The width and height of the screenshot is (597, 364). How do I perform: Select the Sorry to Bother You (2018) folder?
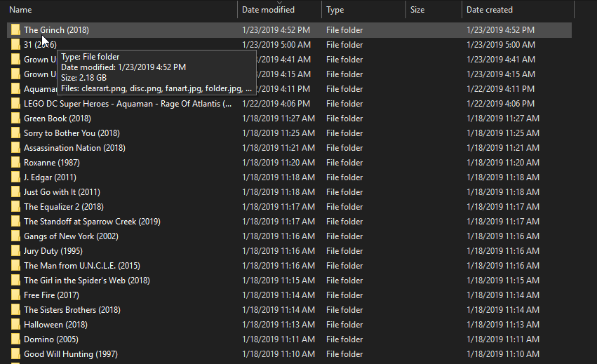click(x=72, y=133)
